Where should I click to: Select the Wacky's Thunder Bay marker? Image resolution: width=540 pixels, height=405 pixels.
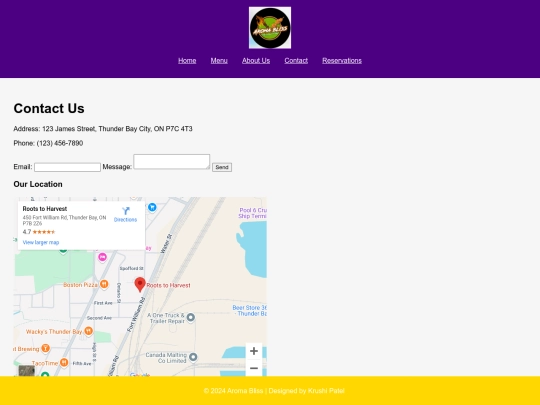point(89,331)
